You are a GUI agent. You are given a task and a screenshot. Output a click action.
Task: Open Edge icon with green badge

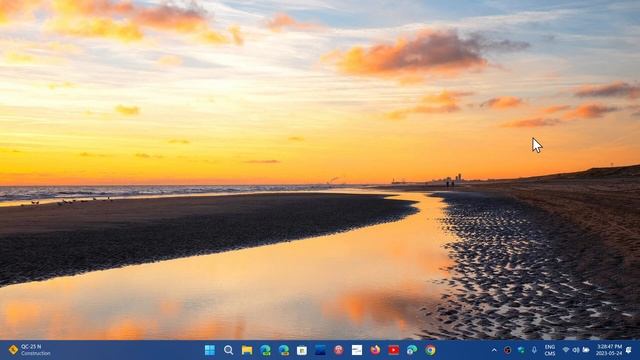pos(265,350)
